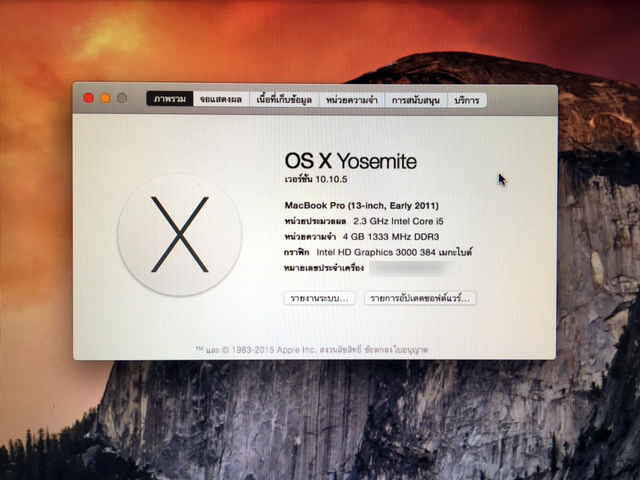Click the gray disabled zoom button
Screen dimensions: 640x480
(x=122, y=98)
